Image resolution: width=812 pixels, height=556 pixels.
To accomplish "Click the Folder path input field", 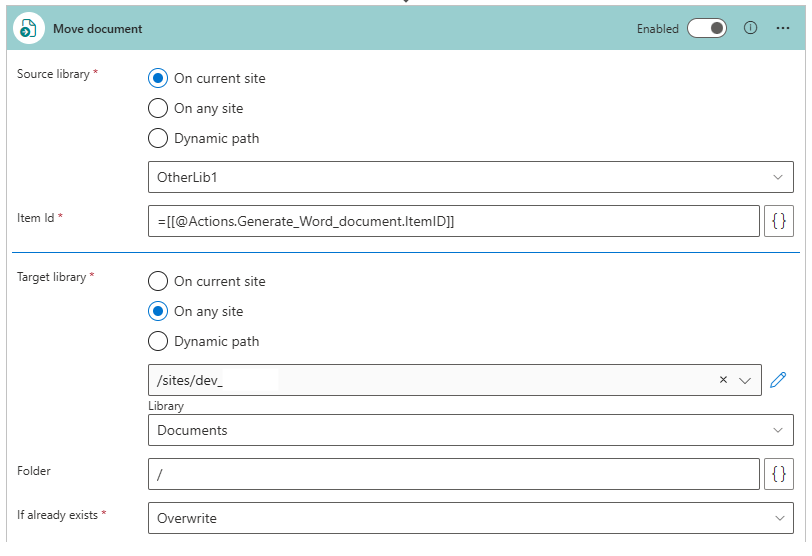I will click(453, 474).
